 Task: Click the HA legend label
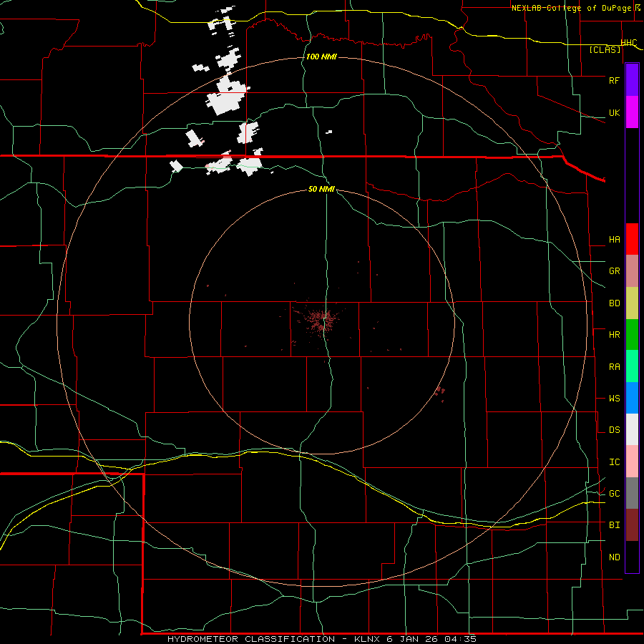[614, 239]
